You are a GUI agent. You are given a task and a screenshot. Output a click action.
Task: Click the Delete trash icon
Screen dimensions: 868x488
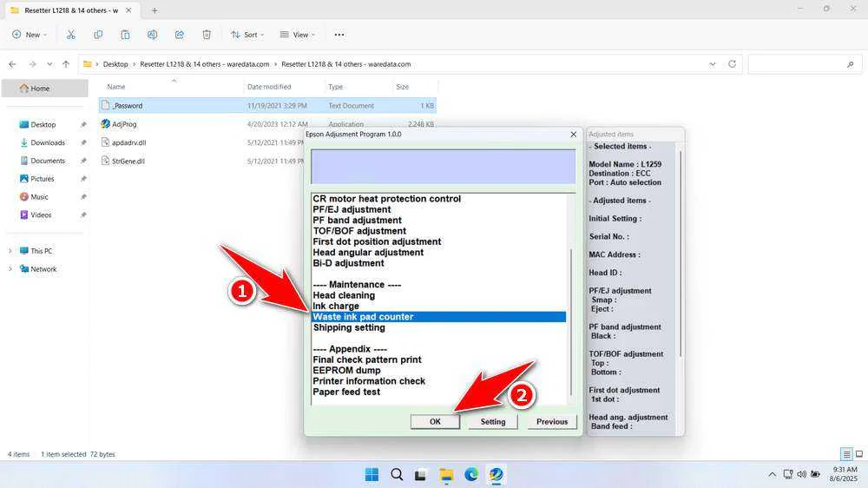click(207, 35)
